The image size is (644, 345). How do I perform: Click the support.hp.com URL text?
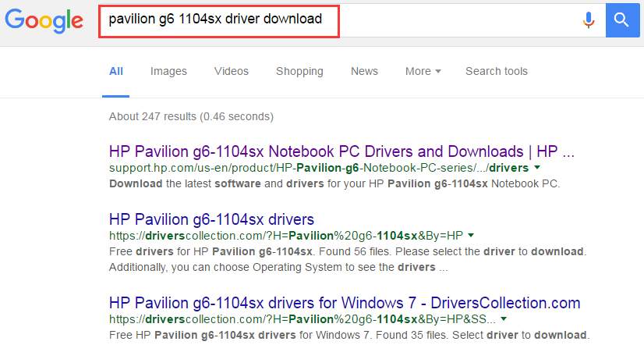(x=319, y=168)
